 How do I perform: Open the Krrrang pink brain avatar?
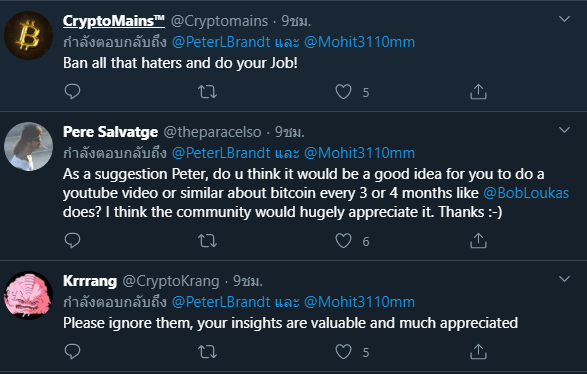[x=28, y=295]
